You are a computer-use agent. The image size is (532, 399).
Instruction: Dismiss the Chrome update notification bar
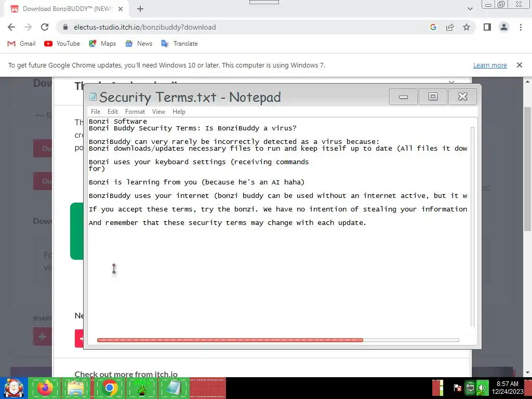tap(519, 65)
